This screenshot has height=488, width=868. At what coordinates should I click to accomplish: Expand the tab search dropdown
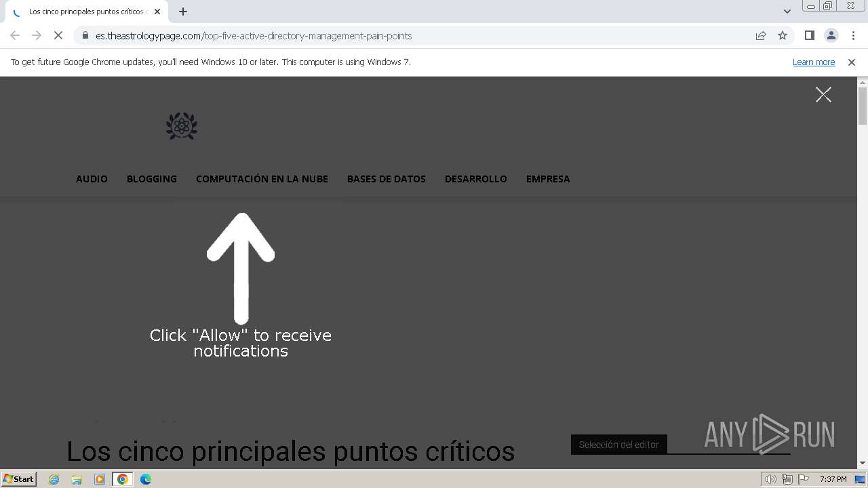point(787,12)
